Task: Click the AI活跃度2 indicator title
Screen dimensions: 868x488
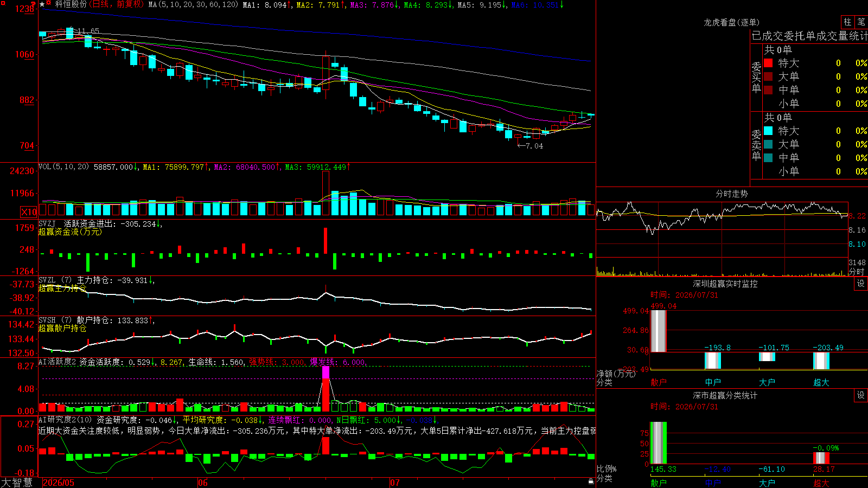Action: [x=57, y=362]
